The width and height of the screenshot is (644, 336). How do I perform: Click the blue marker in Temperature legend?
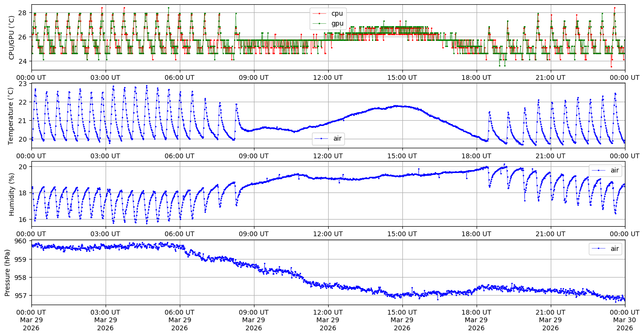pos(322,139)
